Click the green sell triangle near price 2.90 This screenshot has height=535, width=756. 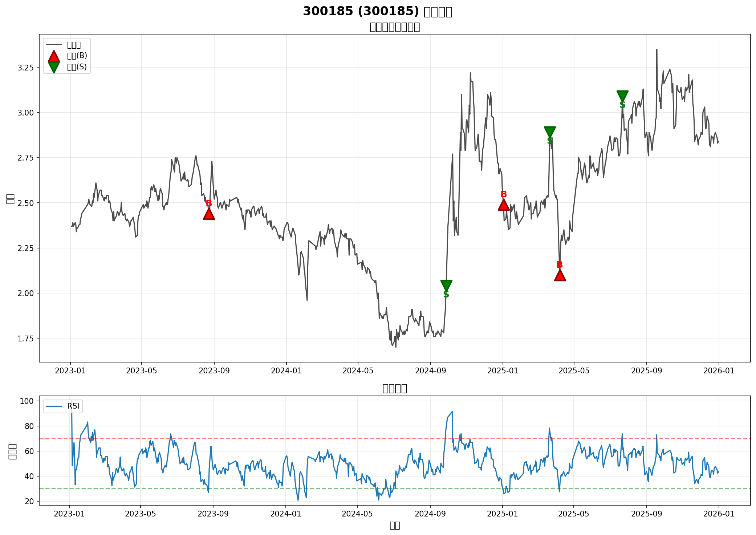tap(550, 131)
